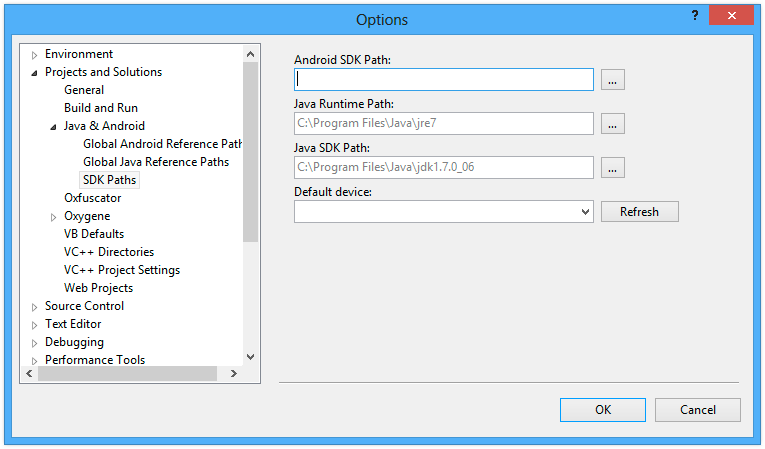Select the Performance Tools category label
The height and width of the screenshot is (449, 765).
[95, 360]
